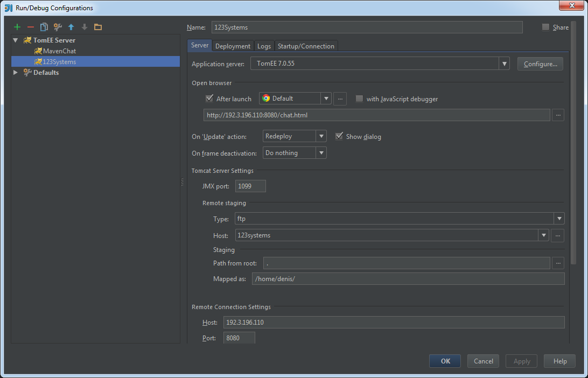The width and height of the screenshot is (588, 378).
Task: Open ellipsis button next to Path from root
Action: click(x=558, y=263)
